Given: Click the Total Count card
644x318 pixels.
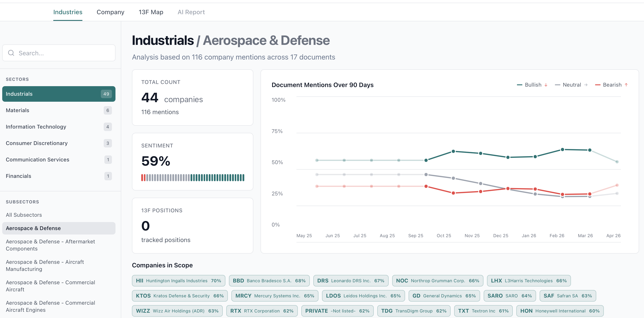Looking at the screenshot, I should (x=193, y=97).
